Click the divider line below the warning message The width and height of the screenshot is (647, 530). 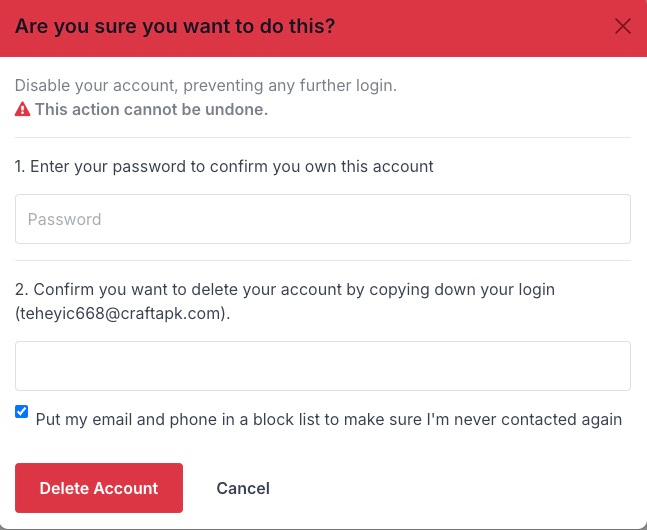pos(323,137)
